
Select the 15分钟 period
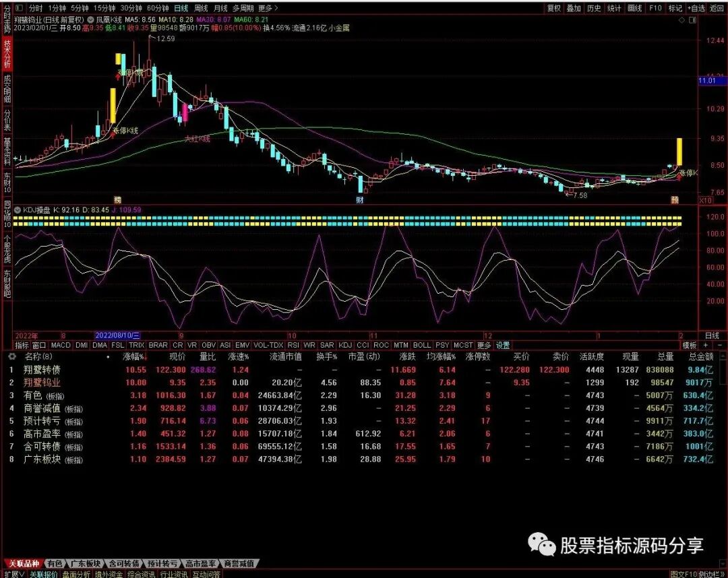(x=104, y=8)
